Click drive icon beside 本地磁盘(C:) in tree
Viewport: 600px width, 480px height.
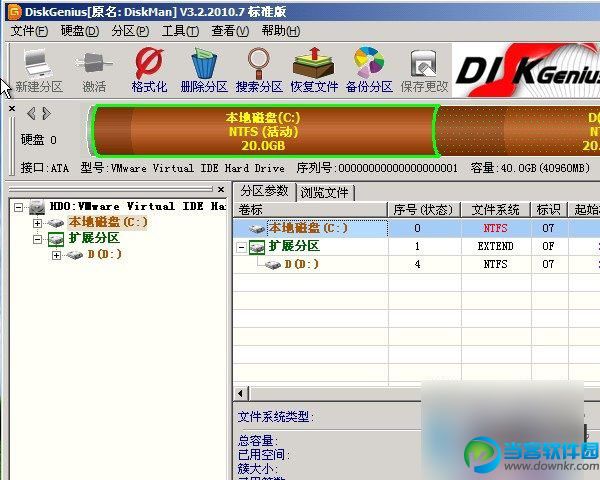[x=56, y=223]
